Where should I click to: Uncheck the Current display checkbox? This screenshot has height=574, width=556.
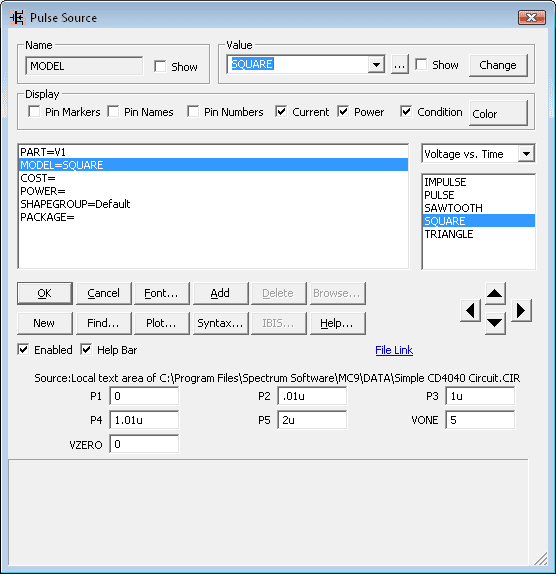point(281,111)
